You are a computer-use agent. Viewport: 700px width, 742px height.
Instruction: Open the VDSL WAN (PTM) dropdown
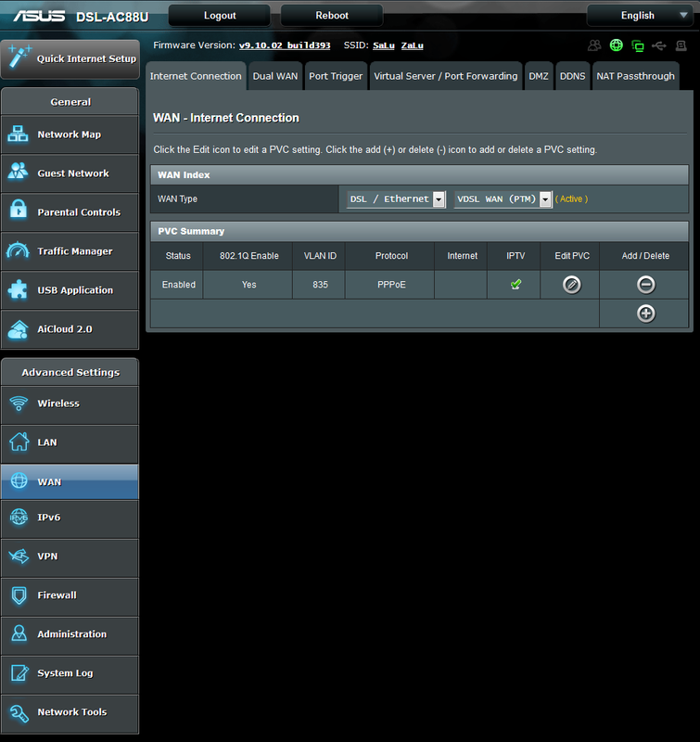503,199
